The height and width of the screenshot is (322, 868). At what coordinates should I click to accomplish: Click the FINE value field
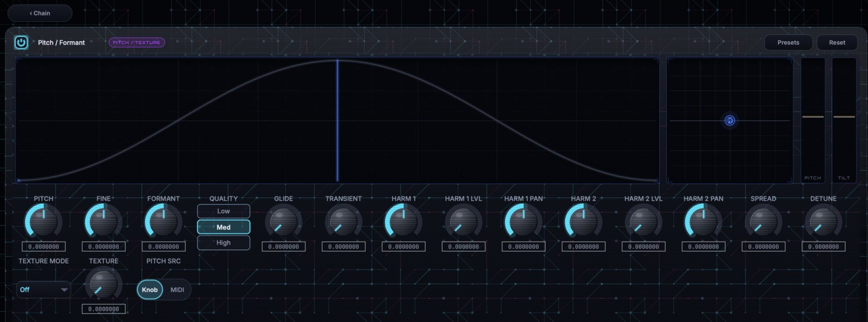click(x=104, y=247)
